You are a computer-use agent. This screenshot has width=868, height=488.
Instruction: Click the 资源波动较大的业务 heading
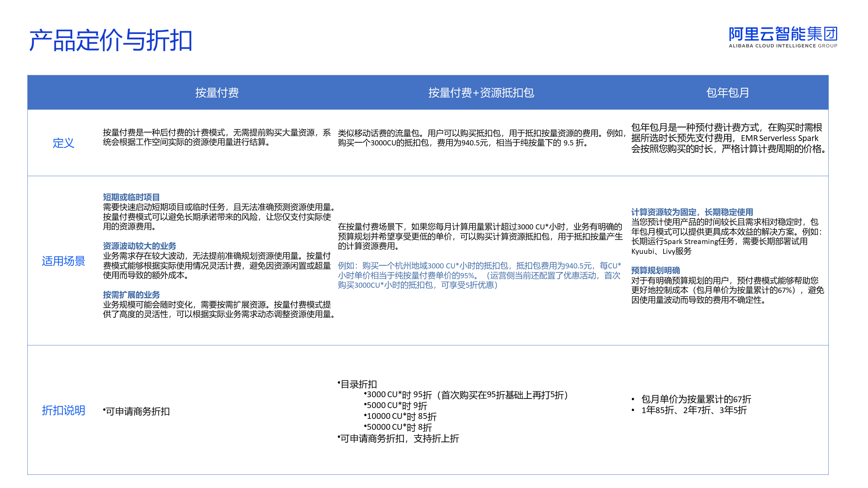click(x=139, y=246)
